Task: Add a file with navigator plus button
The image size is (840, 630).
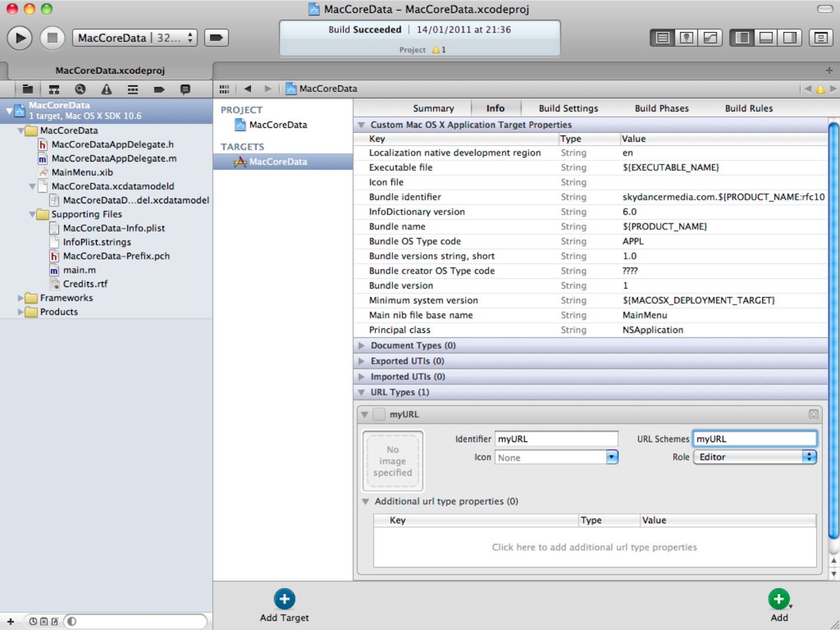Action: [11, 621]
